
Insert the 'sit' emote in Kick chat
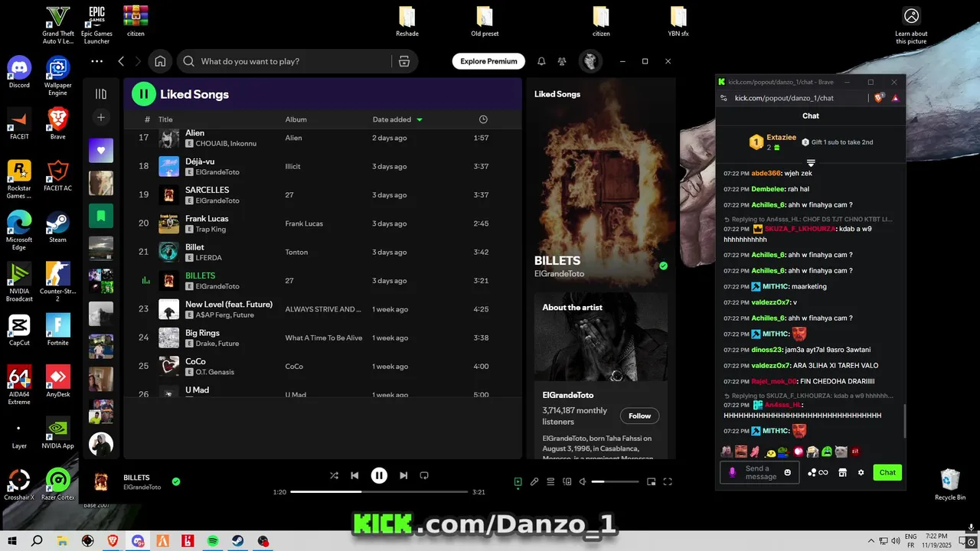(x=855, y=452)
